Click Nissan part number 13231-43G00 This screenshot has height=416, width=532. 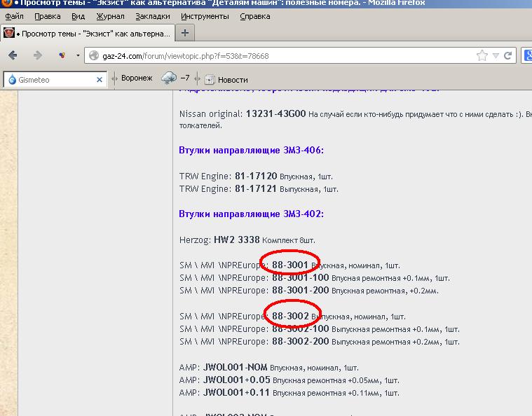(276, 113)
